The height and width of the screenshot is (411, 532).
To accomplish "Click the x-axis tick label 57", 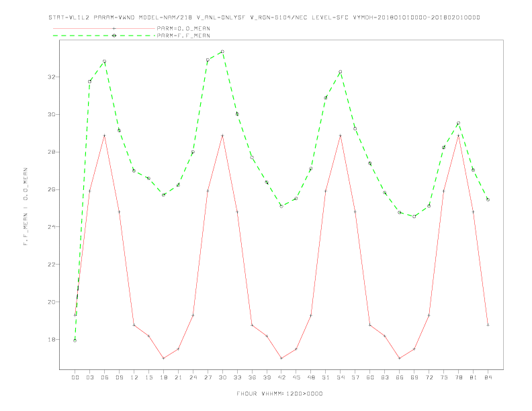I will (355, 377).
